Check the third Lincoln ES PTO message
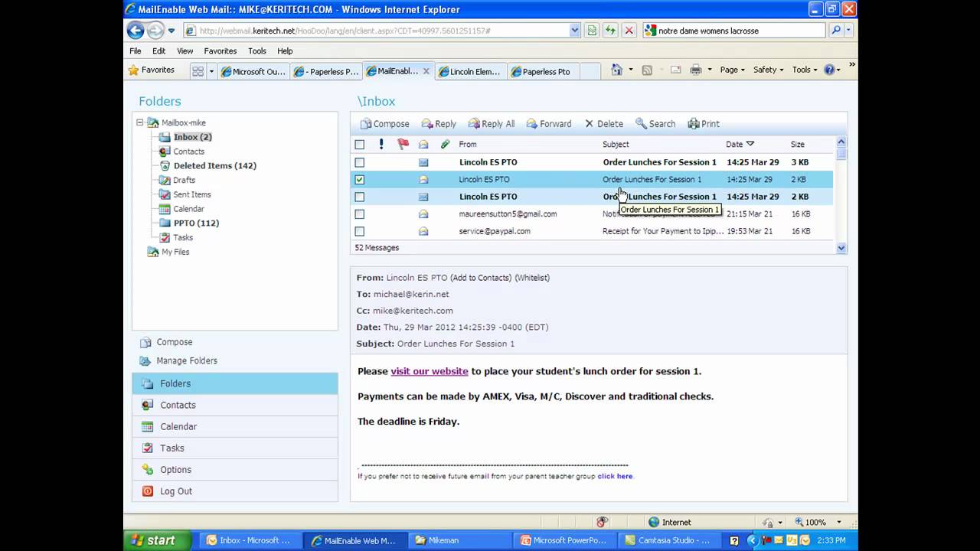980x551 pixels. [x=360, y=197]
